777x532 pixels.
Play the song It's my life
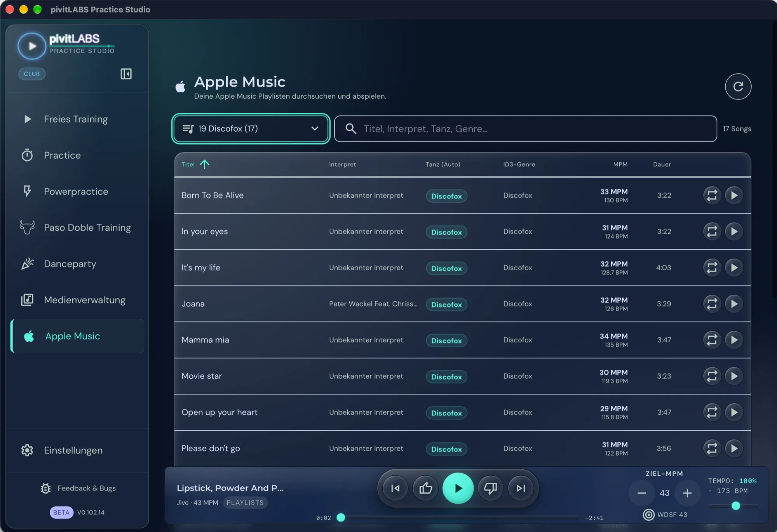point(734,268)
